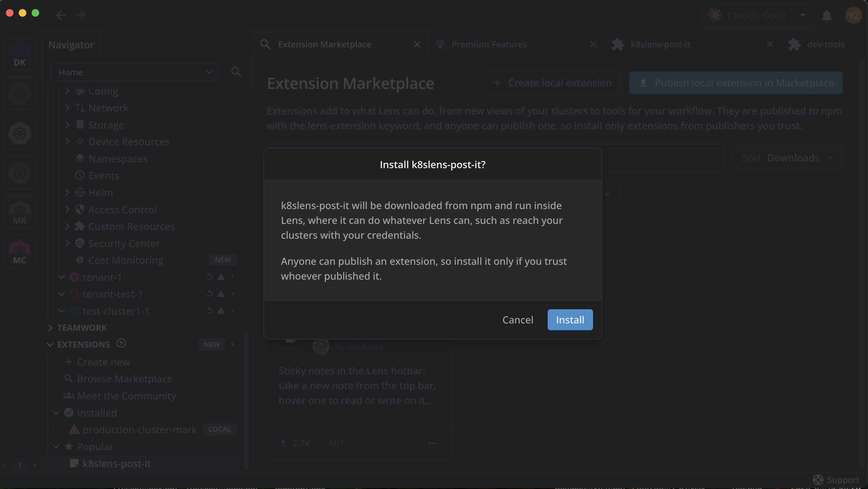This screenshot has width=868, height=489.
Task: Open the Sort Downloads dropdown
Action: (x=787, y=158)
